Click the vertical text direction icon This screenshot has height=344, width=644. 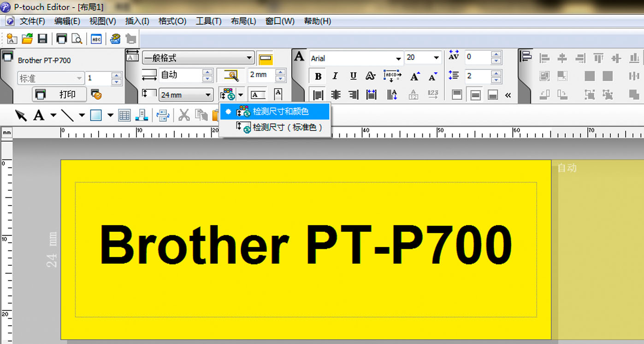(x=392, y=95)
